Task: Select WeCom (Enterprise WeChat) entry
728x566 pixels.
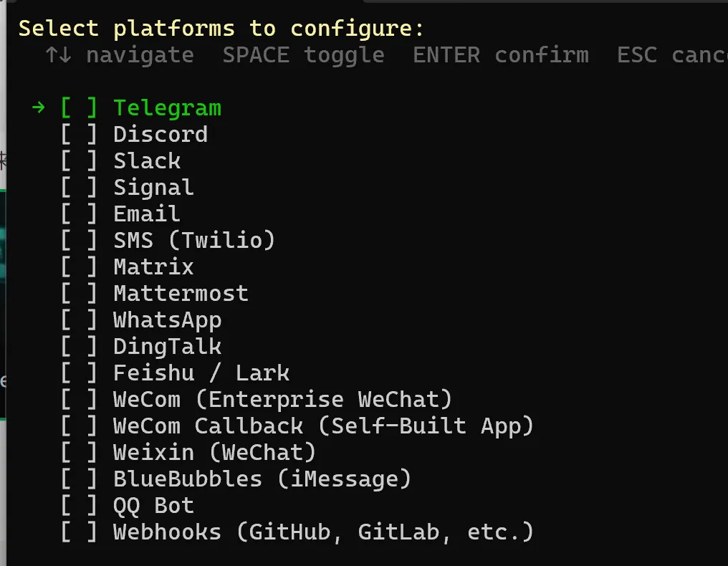Action: [282, 400]
